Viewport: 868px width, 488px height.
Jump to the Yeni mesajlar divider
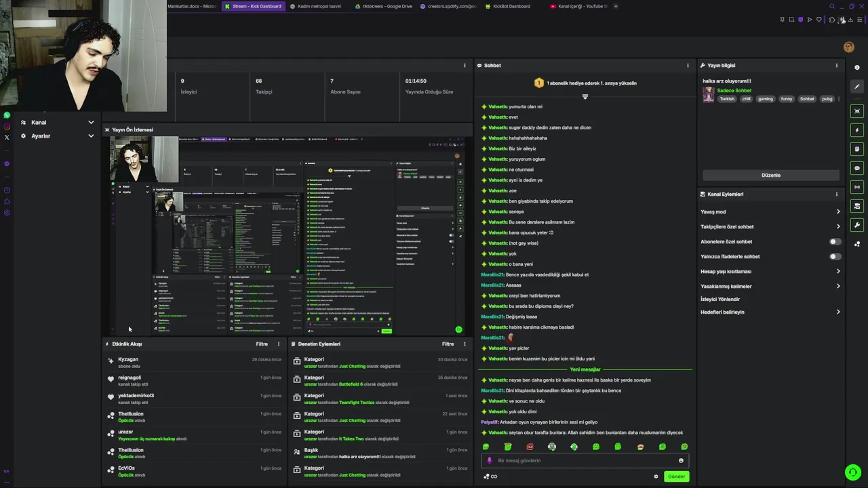[585, 369]
